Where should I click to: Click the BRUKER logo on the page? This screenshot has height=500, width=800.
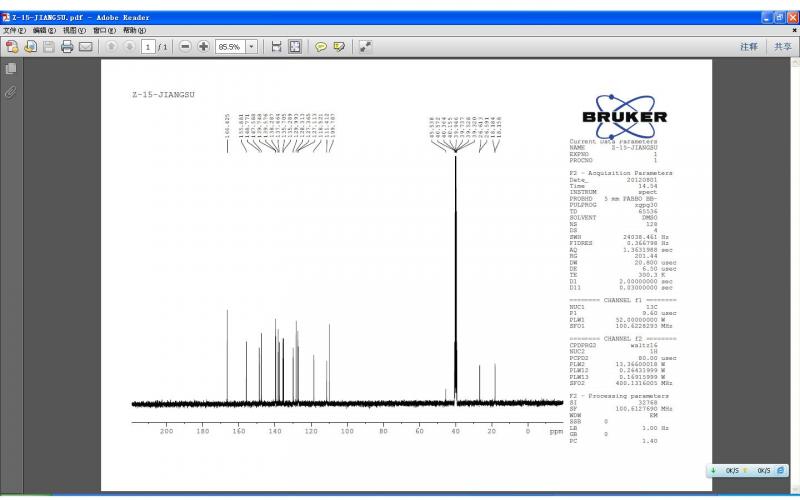624,116
